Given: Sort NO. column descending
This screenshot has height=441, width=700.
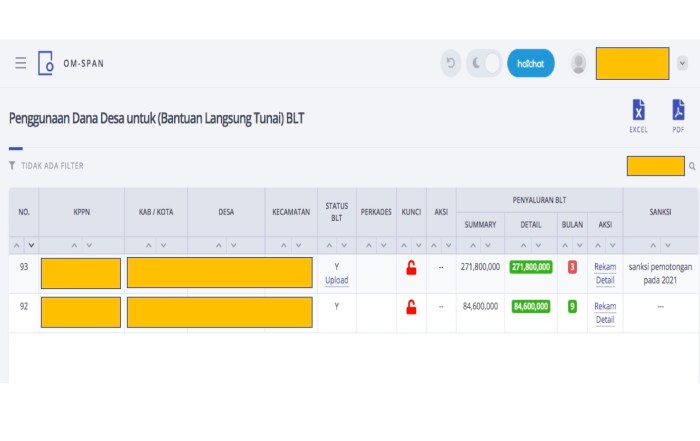Looking at the screenshot, I should coord(31,245).
